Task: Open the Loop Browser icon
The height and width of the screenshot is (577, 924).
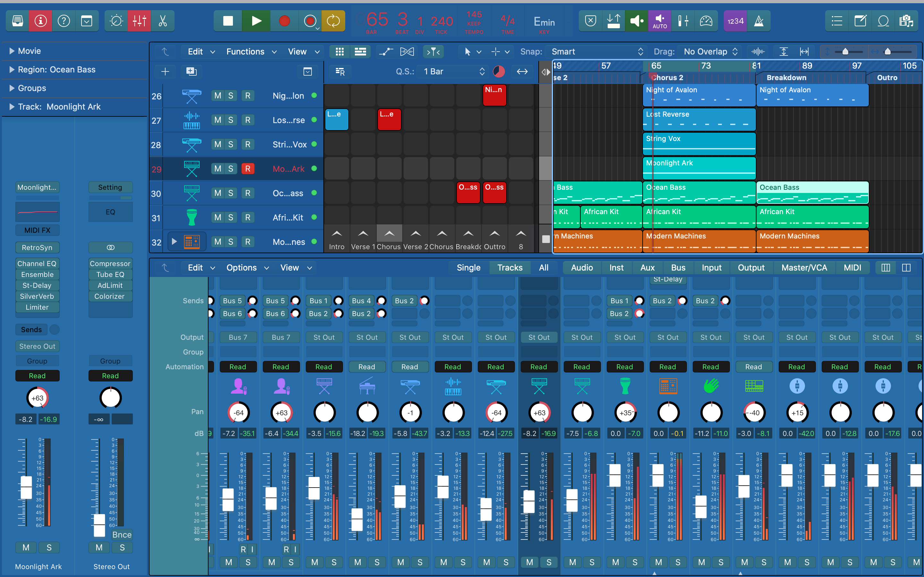Action: click(883, 21)
